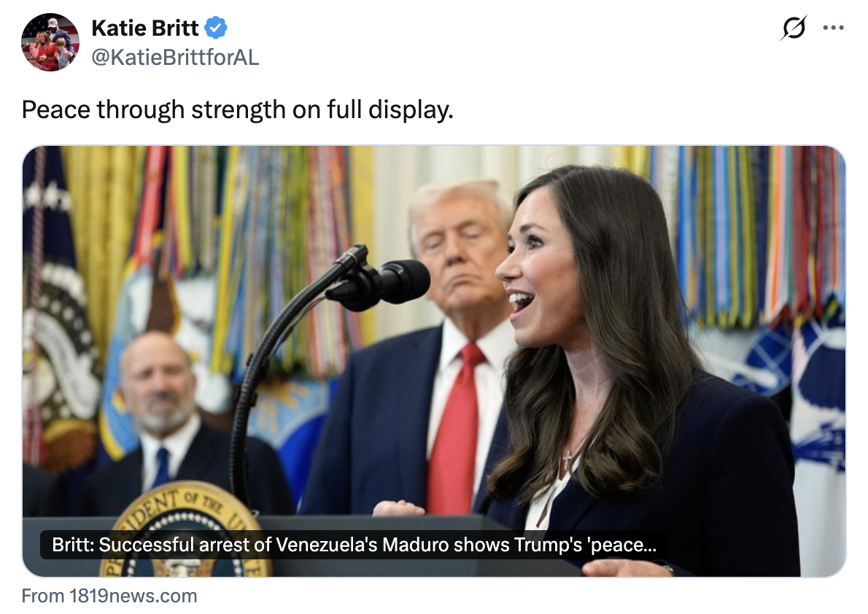Open Katie Britt's profile avatar

(x=50, y=42)
